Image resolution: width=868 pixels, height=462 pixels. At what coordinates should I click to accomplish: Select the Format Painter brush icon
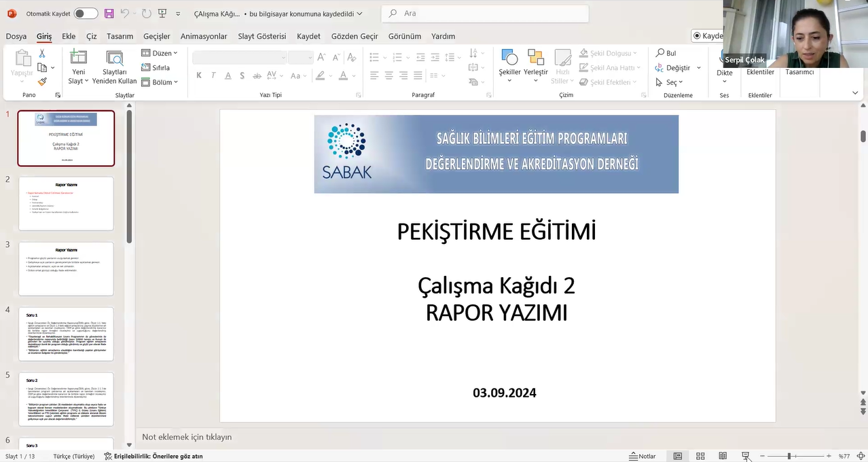[42, 82]
